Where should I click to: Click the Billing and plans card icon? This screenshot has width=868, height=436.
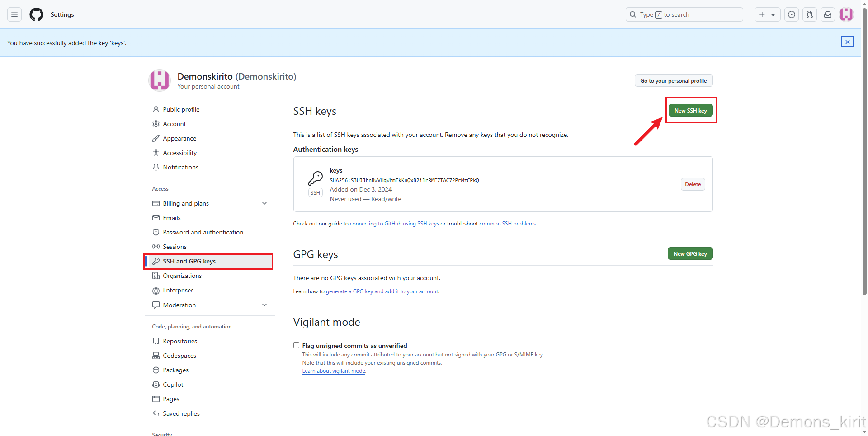point(156,203)
